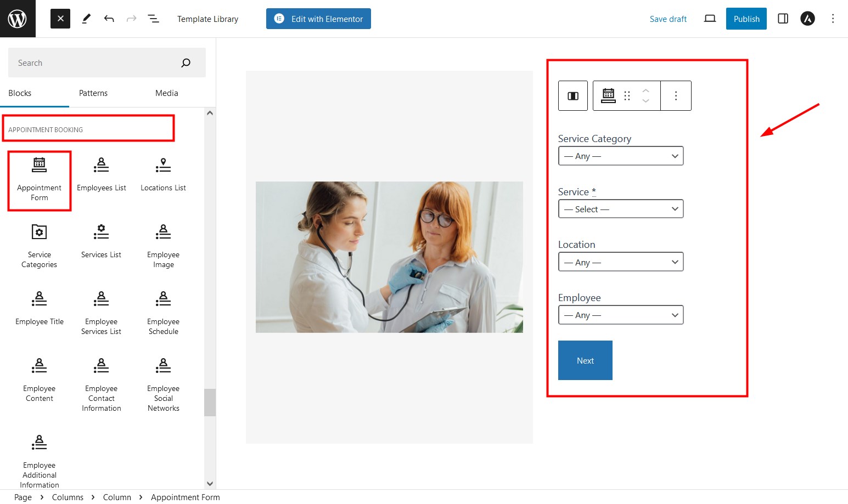Image resolution: width=848 pixels, height=504 pixels.
Task: Switch to the Patterns tab
Action: [93, 93]
